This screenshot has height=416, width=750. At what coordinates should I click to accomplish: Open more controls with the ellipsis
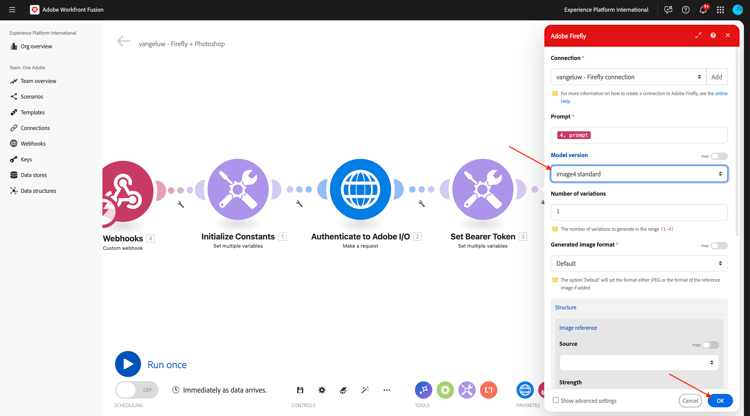(x=386, y=390)
